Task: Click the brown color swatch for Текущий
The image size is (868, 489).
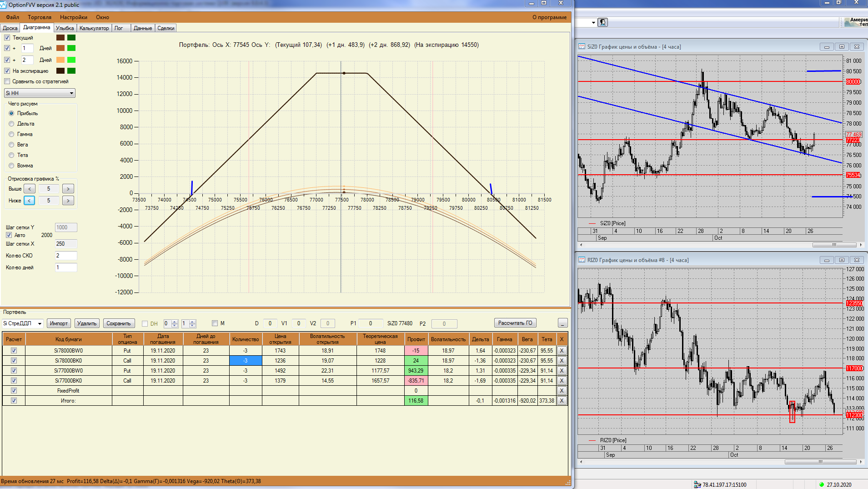Action: (60, 38)
